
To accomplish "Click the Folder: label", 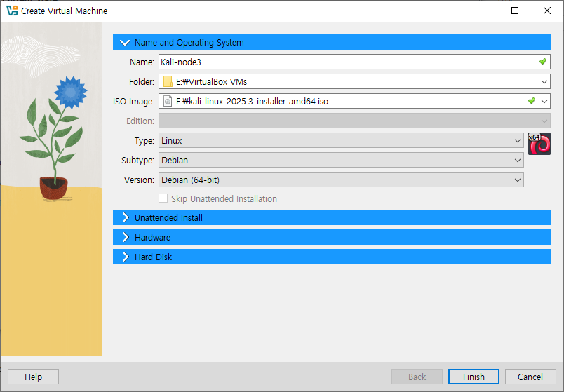I will pos(142,81).
